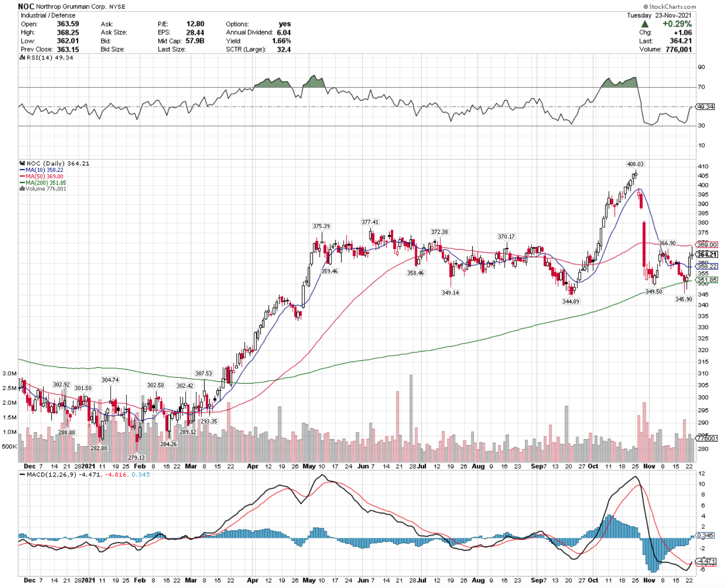Click the EPS value 28.44
Viewport: 726px width, 588px height.
[x=195, y=32]
